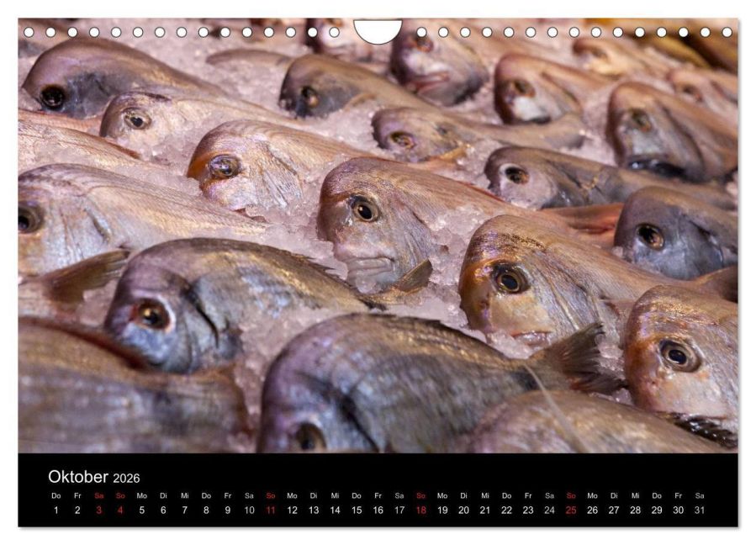Select date 20 in the calendar row
This screenshot has height=545, width=756.
pyautogui.click(x=463, y=510)
